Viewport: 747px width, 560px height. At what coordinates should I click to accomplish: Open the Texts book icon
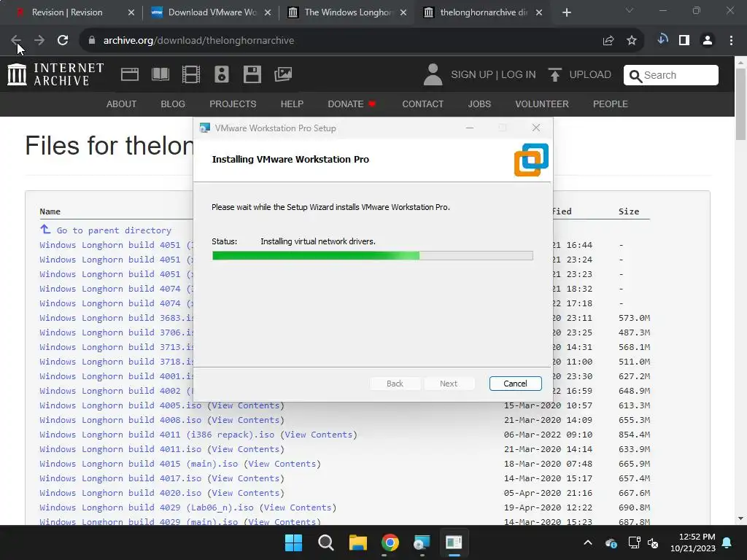tap(160, 74)
